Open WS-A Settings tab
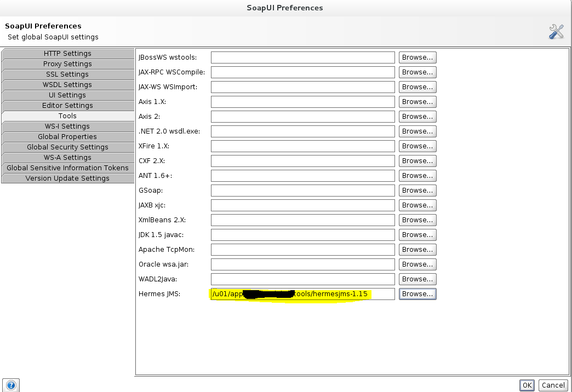 67,158
